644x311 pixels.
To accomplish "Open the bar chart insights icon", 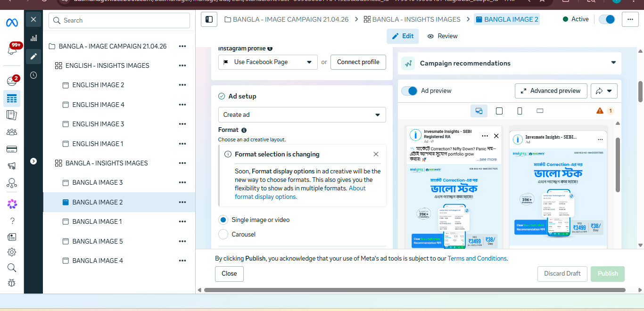I will click(x=33, y=38).
